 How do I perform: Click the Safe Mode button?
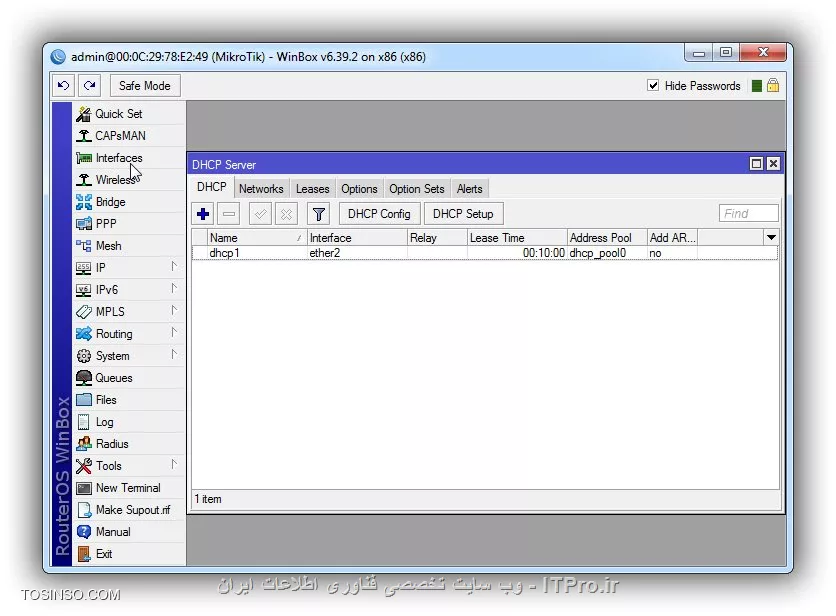point(144,86)
